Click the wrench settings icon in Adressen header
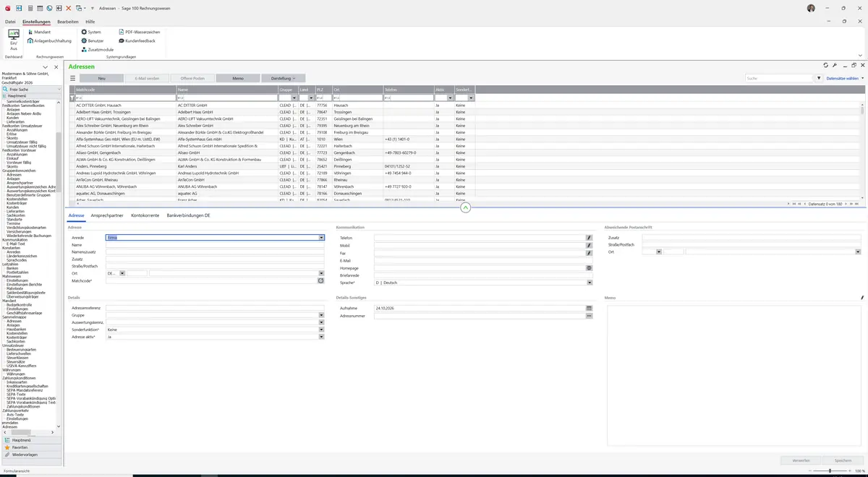Screen dimensions: 868x477 [x=835, y=66]
